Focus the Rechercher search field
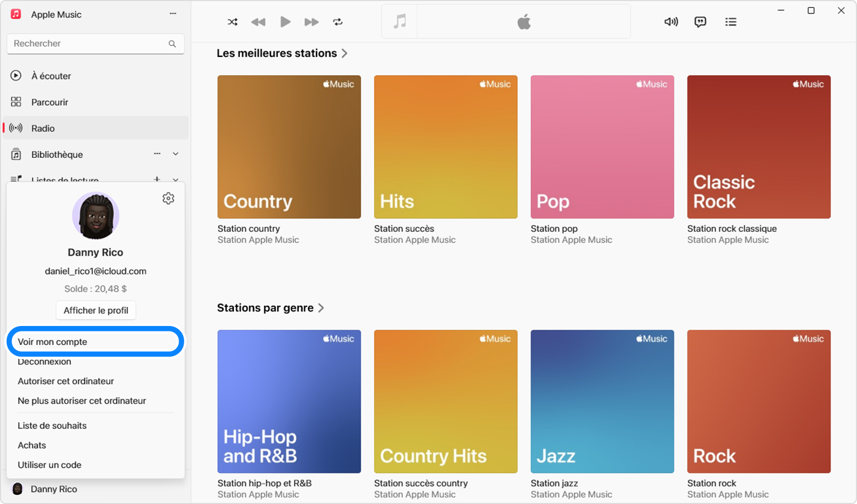Screen dimensions: 857x504 (x=95, y=43)
